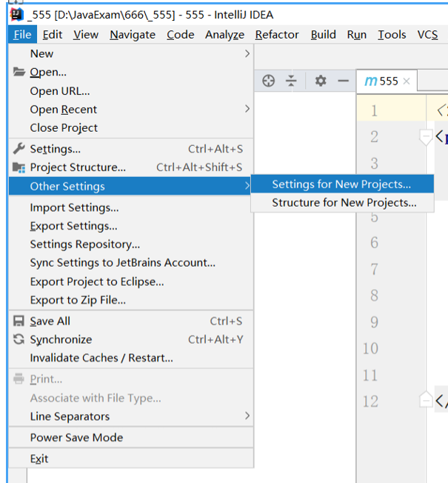Click the printer icon next to Print...
Image resolution: width=448 pixels, height=483 pixels.
19,379
